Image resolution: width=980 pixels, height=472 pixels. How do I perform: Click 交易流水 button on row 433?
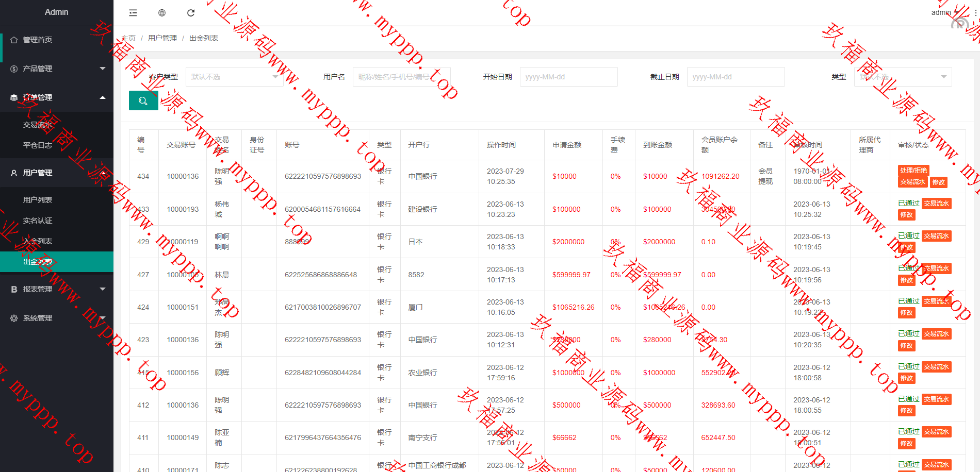click(936, 204)
